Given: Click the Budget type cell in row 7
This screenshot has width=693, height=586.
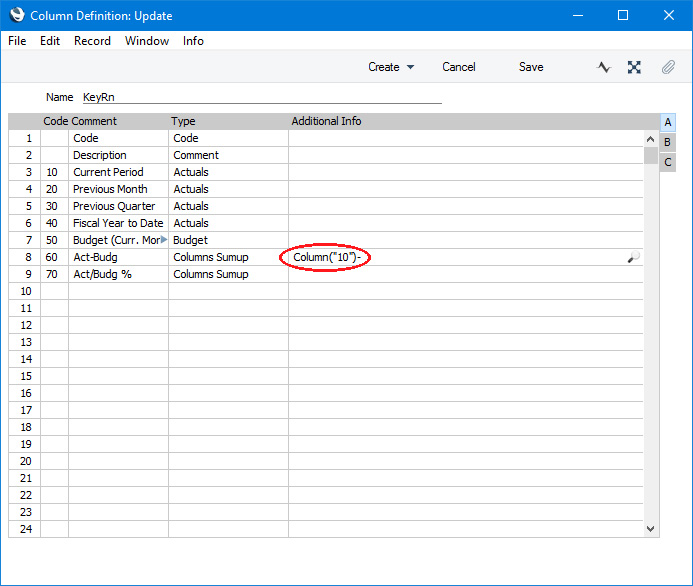Looking at the screenshot, I should click(228, 240).
